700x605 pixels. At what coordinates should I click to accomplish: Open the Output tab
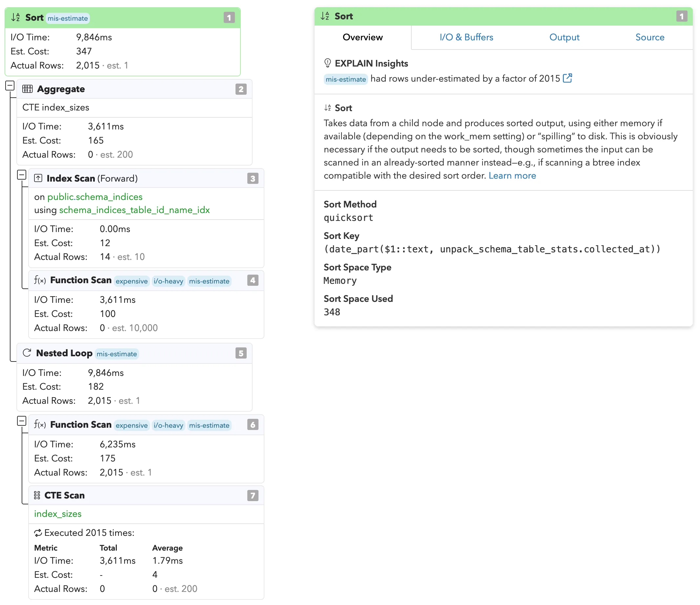[564, 37]
